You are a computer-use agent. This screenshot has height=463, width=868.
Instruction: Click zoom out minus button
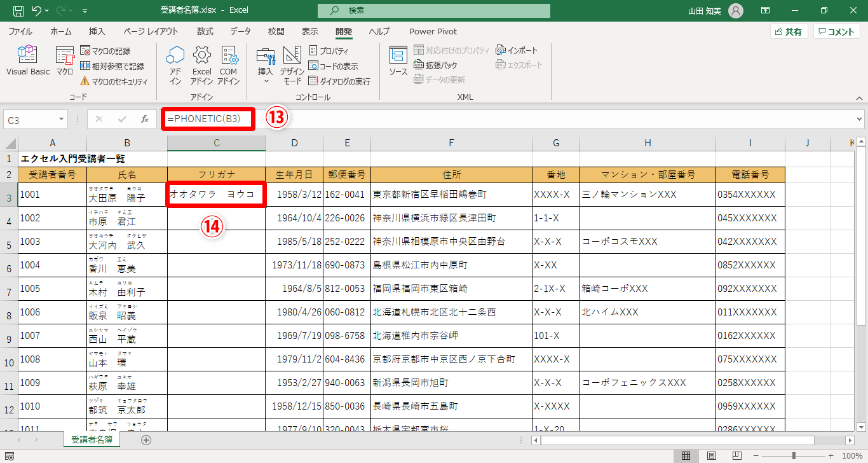pyautogui.click(x=757, y=455)
